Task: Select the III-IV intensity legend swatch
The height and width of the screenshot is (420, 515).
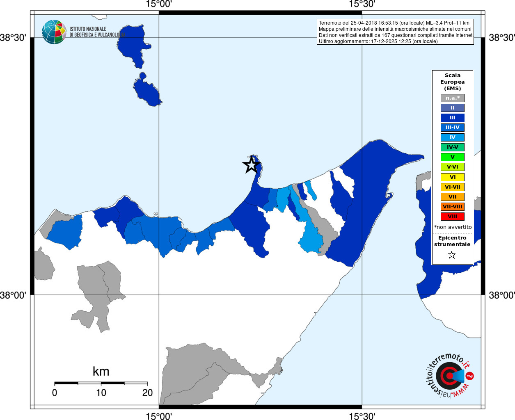Action: click(x=452, y=128)
